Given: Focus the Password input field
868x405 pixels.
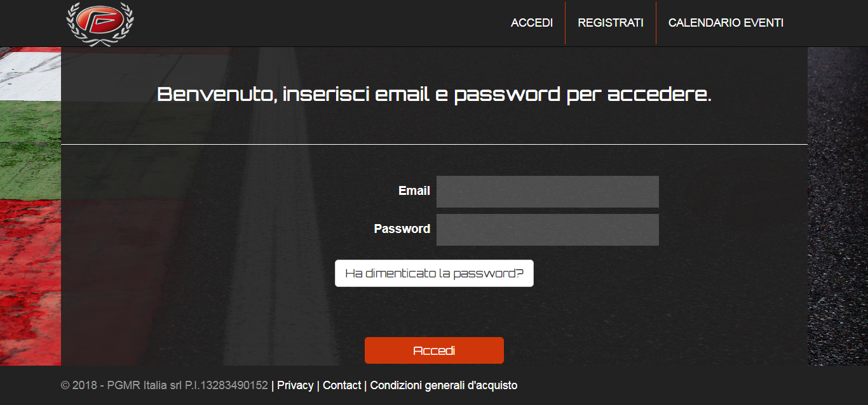Looking at the screenshot, I should tap(548, 230).
